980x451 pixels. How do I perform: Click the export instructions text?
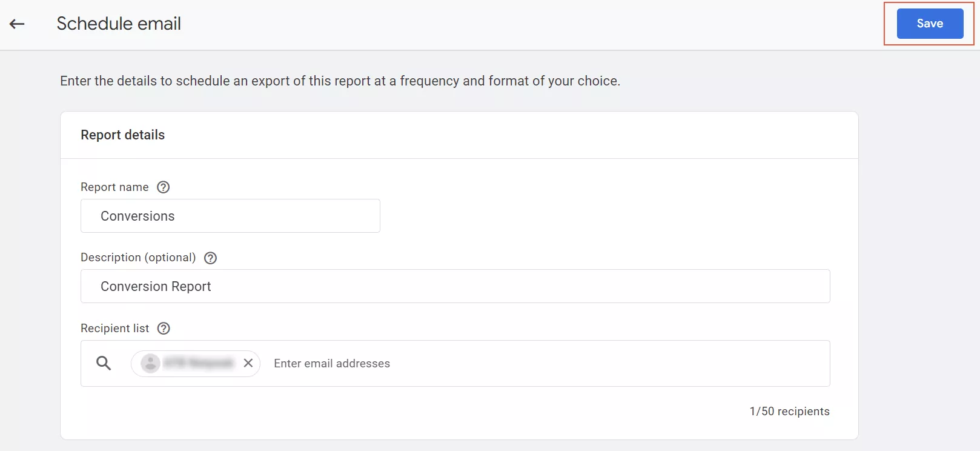click(x=340, y=81)
